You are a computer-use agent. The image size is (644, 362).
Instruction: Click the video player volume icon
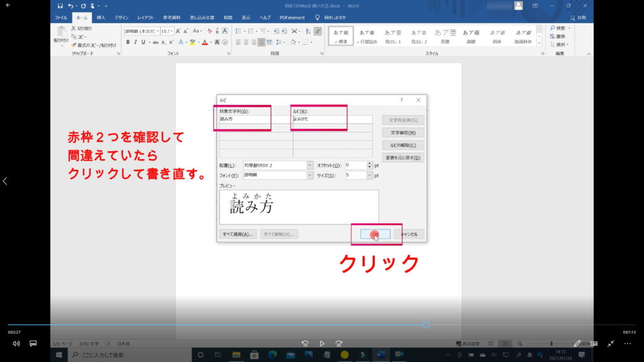click(16, 344)
